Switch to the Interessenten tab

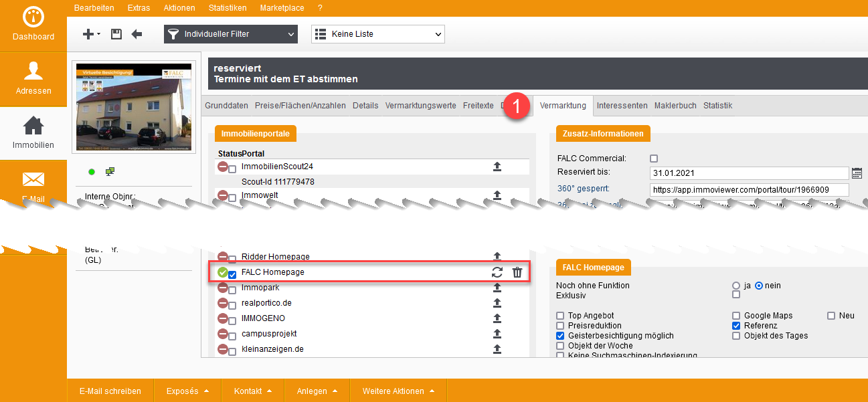point(622,106)
